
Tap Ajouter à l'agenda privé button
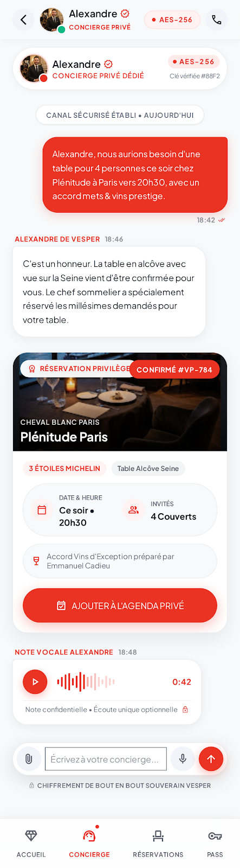tap(120, 605)
